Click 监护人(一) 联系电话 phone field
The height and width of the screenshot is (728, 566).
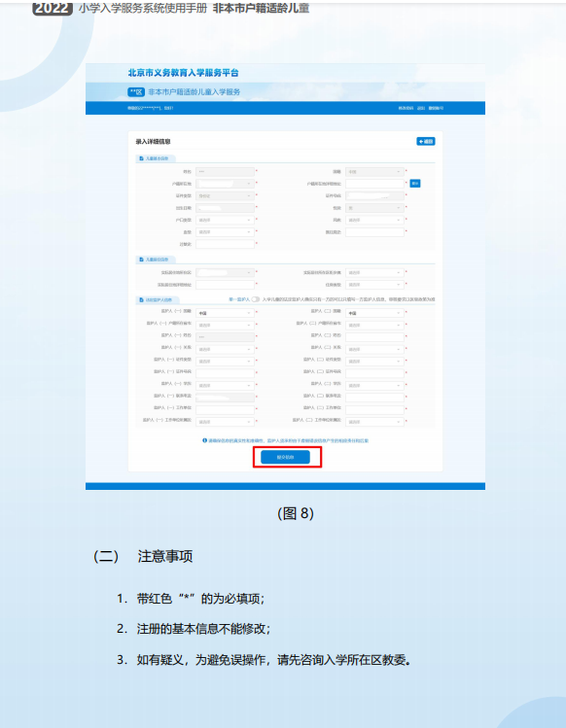click(x=225, y=398)
